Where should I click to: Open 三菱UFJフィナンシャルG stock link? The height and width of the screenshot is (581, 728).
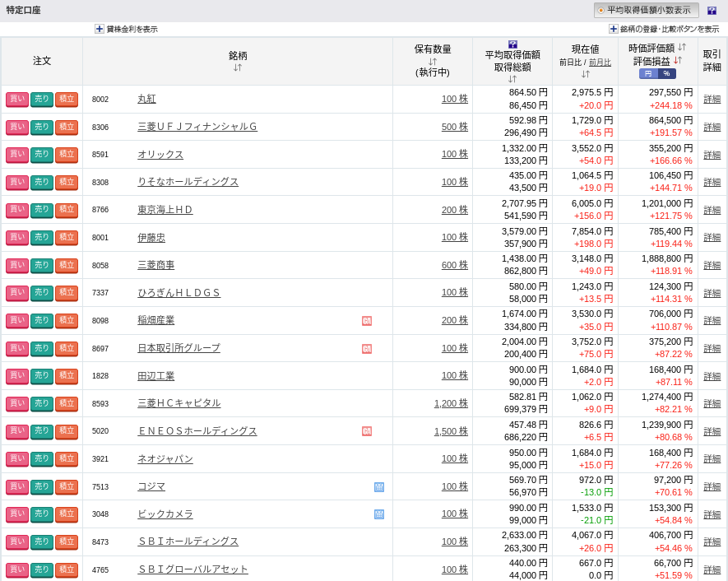[197, 127]
